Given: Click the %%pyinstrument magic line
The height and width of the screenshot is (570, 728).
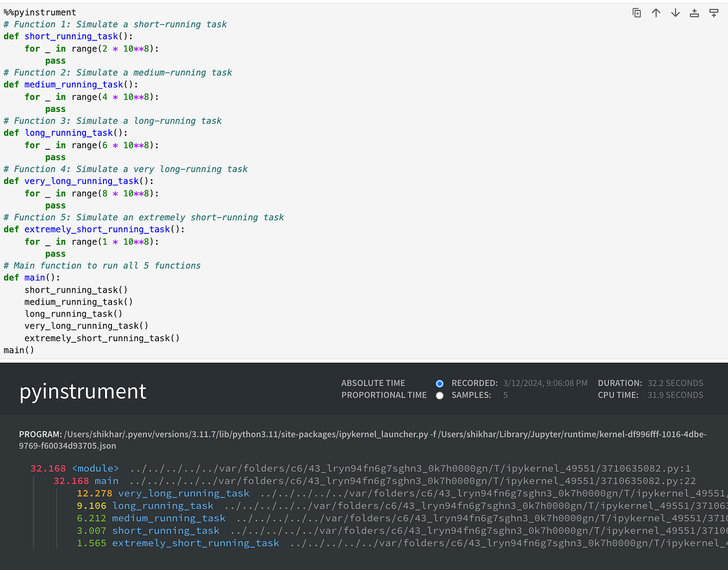Looking at the screenshot, I should click(40, 12).
